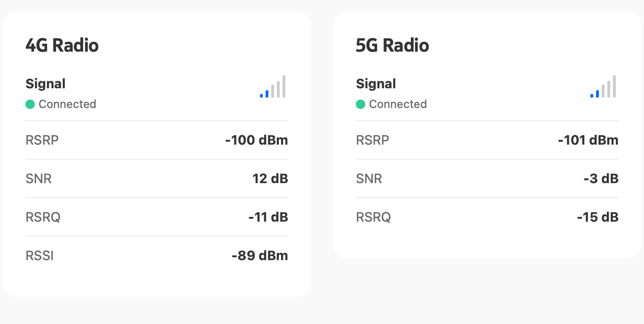Click the Connected text under 4G Signal
The height and width of the screenshot is (324, 644).
[x=67, y=104]
